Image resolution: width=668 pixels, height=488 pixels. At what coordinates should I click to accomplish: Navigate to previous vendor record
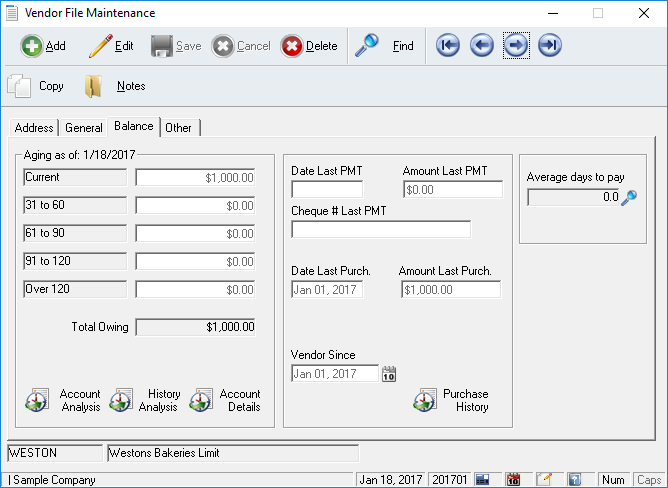coord(482,46)
